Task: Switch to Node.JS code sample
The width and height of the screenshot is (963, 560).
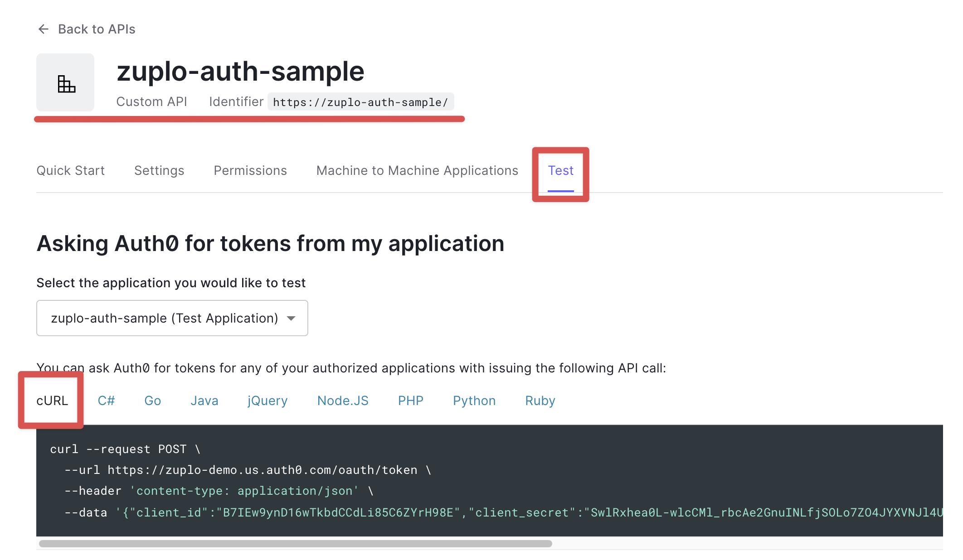Action: click(x=343, y=401)
